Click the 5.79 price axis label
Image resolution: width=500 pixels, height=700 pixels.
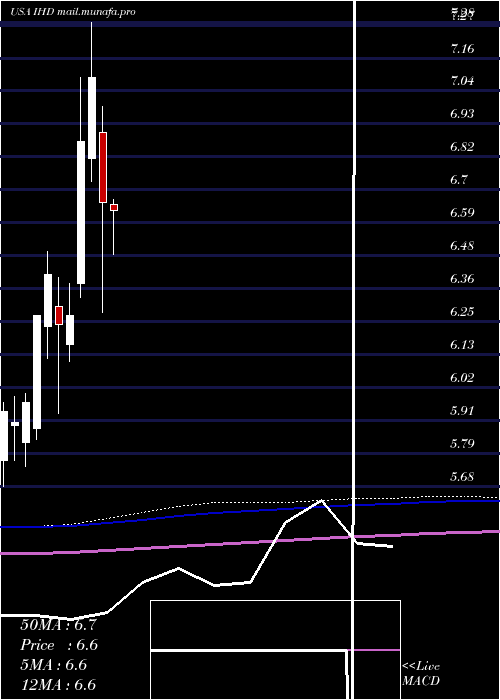pyautogui.click(x=462, y=443)
